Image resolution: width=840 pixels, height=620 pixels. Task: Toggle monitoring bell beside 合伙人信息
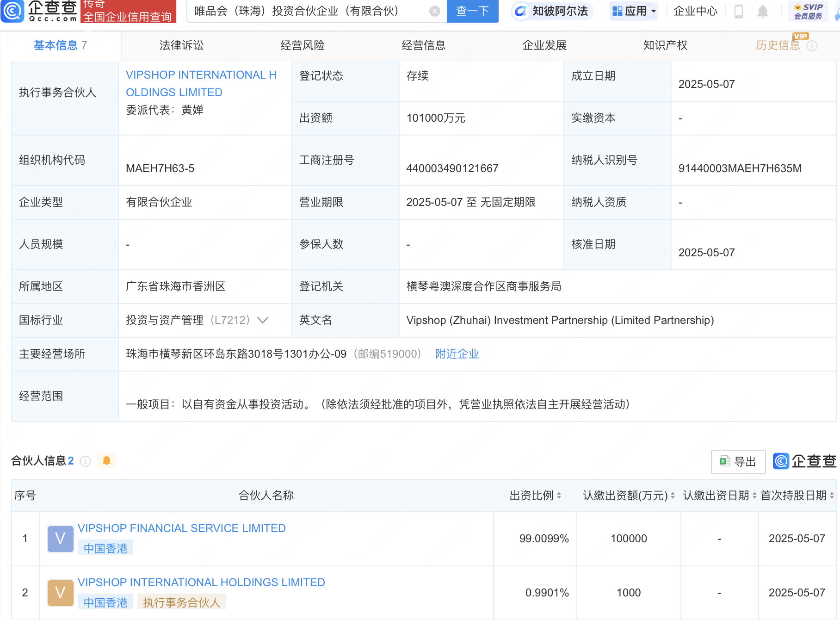(107, 460)
